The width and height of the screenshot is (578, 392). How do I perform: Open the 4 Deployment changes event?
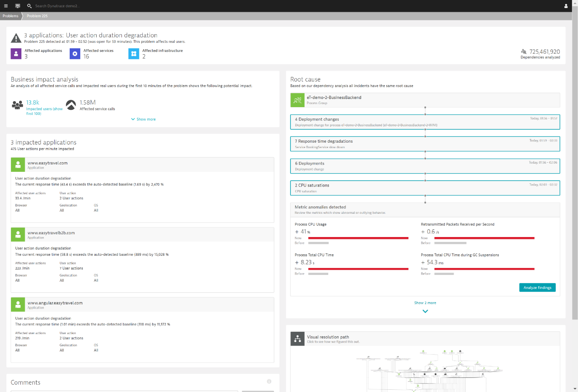(425, 122)
